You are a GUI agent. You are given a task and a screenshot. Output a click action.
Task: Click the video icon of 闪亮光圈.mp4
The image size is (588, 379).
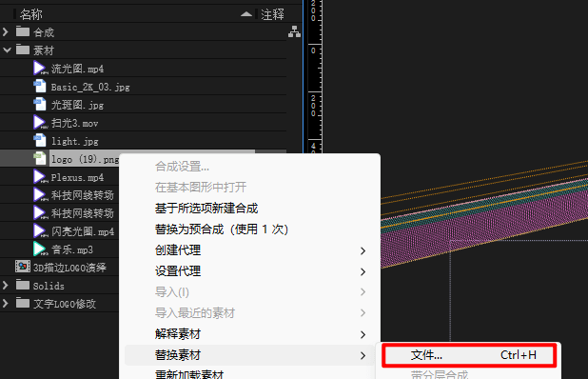tap(40, 230)
